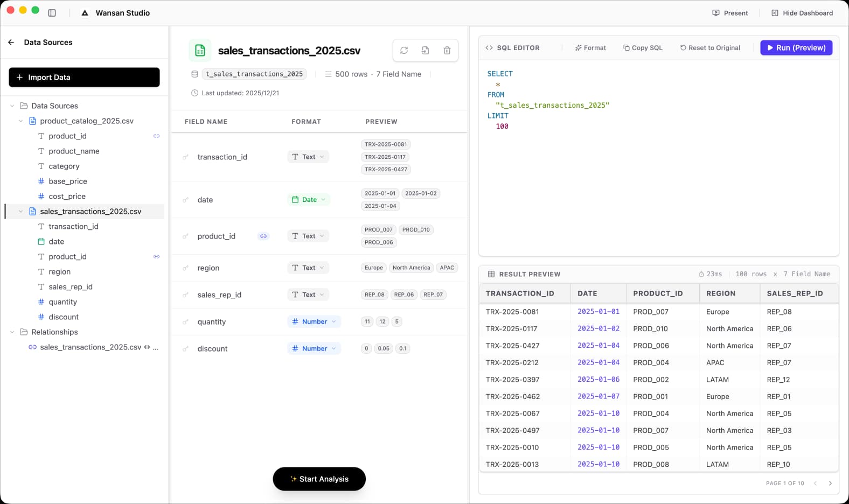Click the link icon next to the product_id field
The width and height of the screenshot is (849, 504).
pos(263,236)
